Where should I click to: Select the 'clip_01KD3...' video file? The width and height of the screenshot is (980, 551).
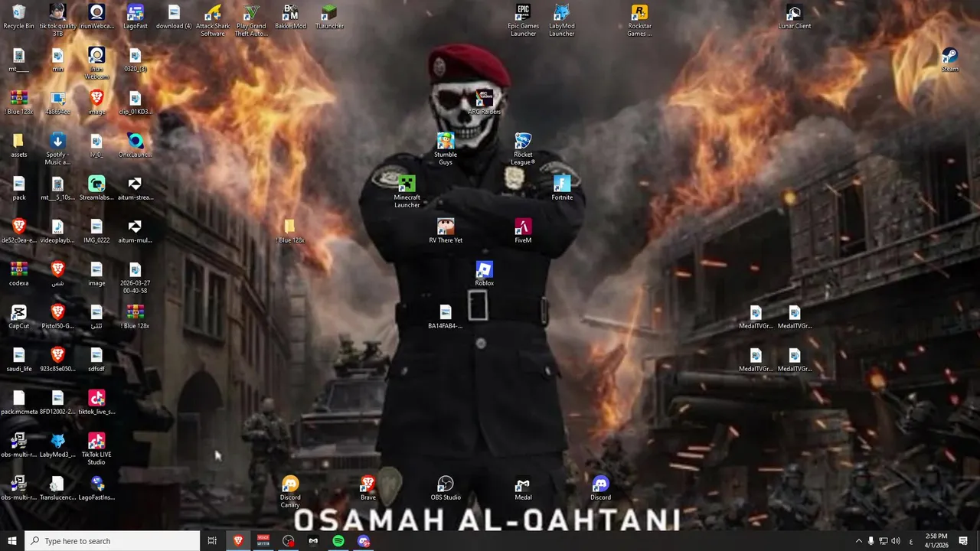[136, 103]
